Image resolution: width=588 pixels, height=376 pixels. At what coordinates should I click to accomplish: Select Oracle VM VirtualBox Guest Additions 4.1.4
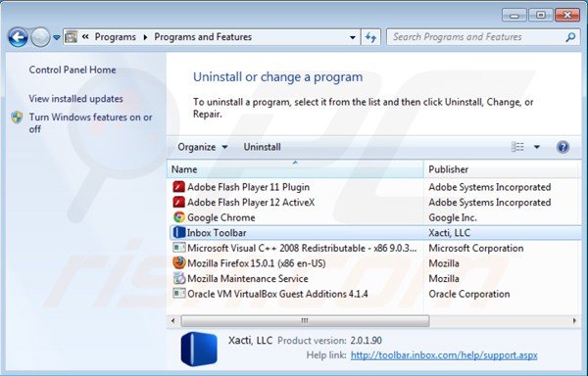[277, 294]
